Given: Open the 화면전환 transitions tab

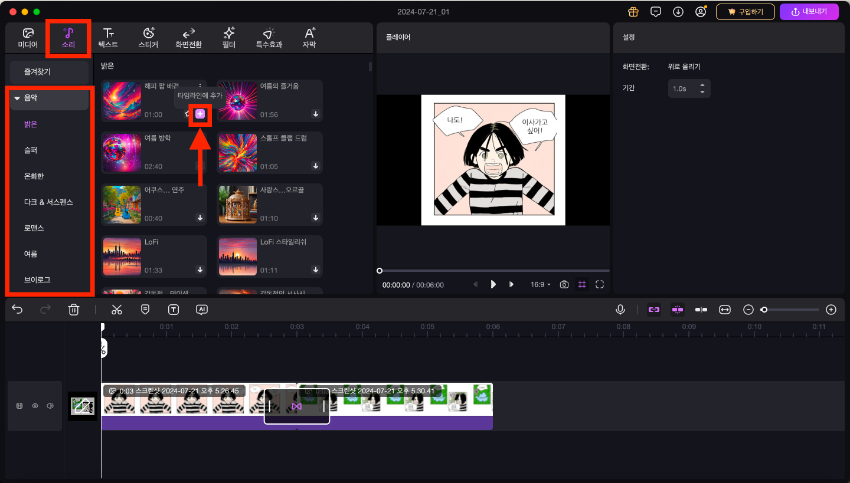Looking at the screenshot, I should (x=189, y=38).
